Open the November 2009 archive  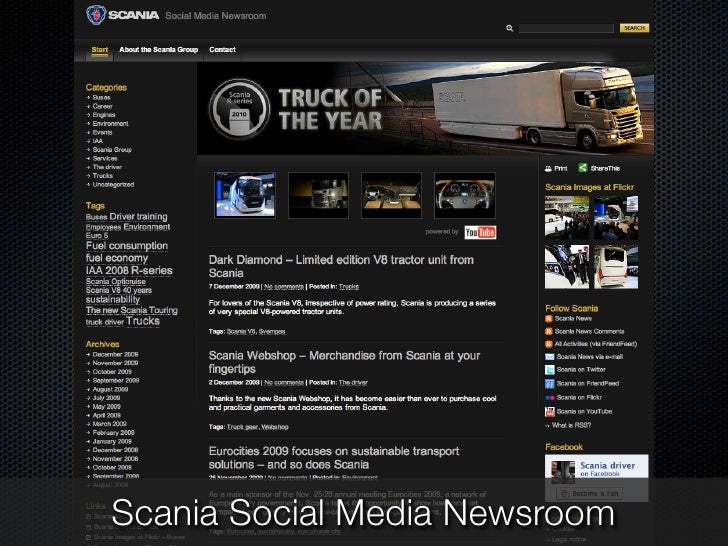point(115,363)
